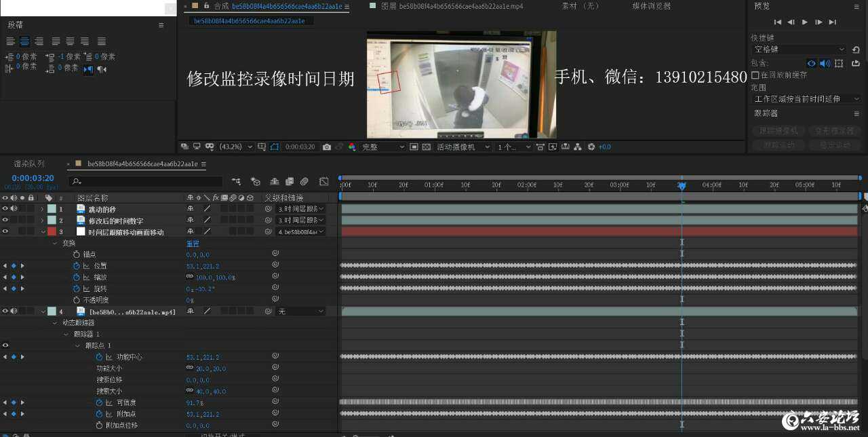Hide layer 1 跳动的秒 with eye icon
Screen dimensions: 868x437
pos(5,209)
